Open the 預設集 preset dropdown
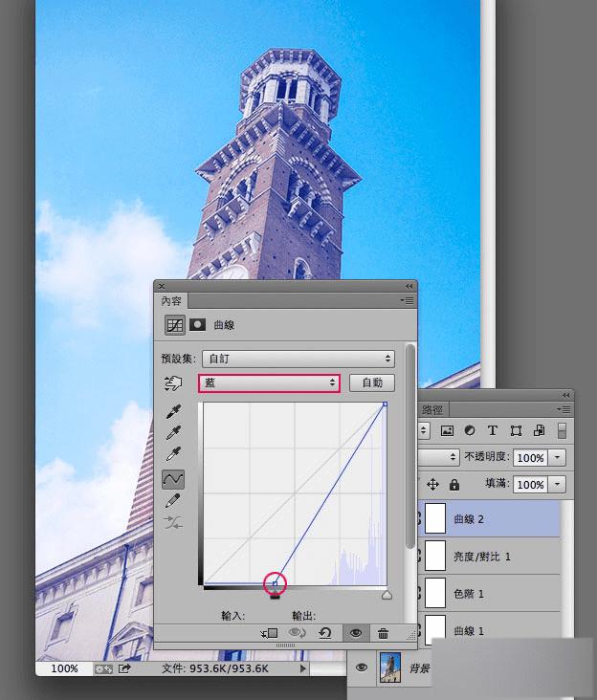This screenshot has width=597, height=700. click(298, 359)
